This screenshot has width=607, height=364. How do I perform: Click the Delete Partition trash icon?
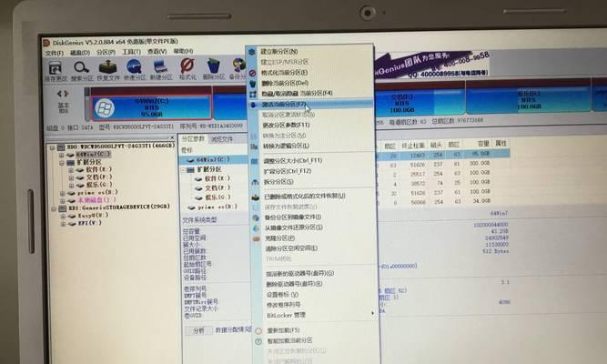(x=213, y=66)
